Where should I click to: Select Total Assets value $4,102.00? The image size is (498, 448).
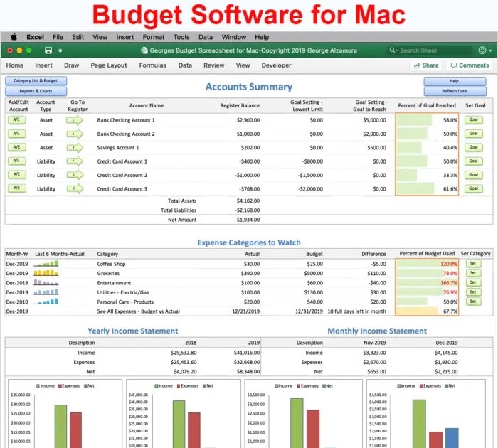248,201
